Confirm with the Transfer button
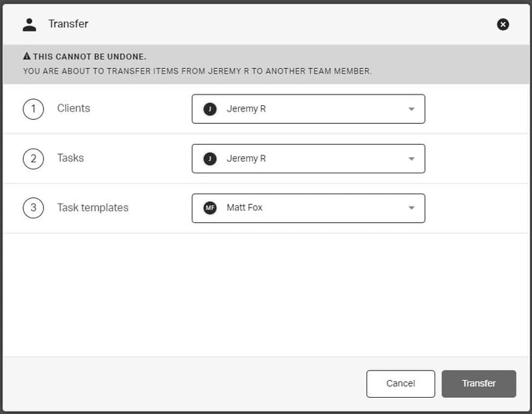This screenshot has width=532, height=414. coord(479,384)
